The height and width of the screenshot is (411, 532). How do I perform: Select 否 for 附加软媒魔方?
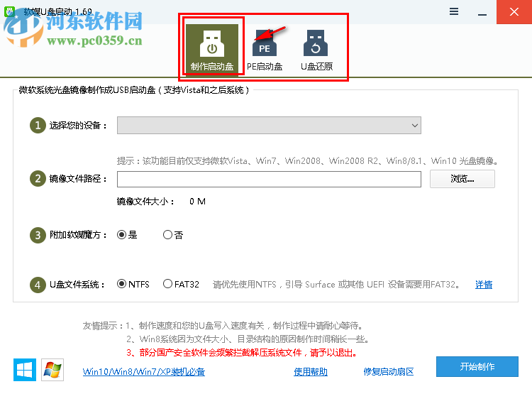pos(173,235)
